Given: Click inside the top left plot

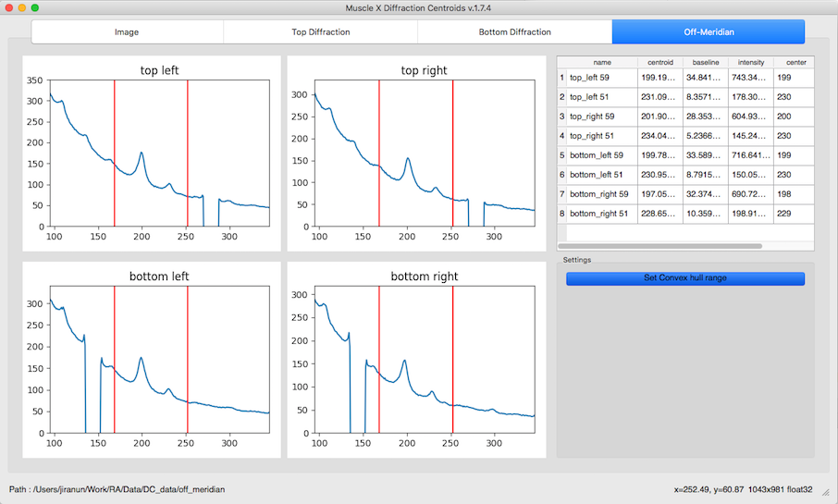Looking at the screenshot, I should [x=160, y=153].
